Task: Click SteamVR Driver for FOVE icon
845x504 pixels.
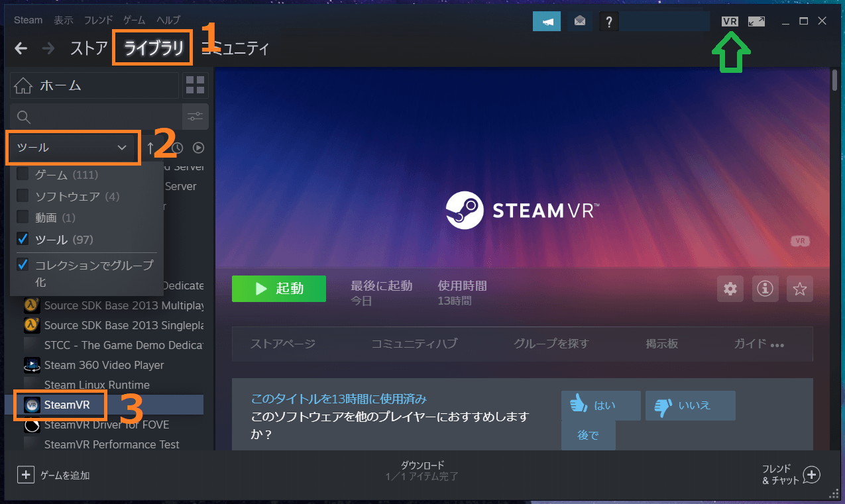Action: click(x=32, y=425)
